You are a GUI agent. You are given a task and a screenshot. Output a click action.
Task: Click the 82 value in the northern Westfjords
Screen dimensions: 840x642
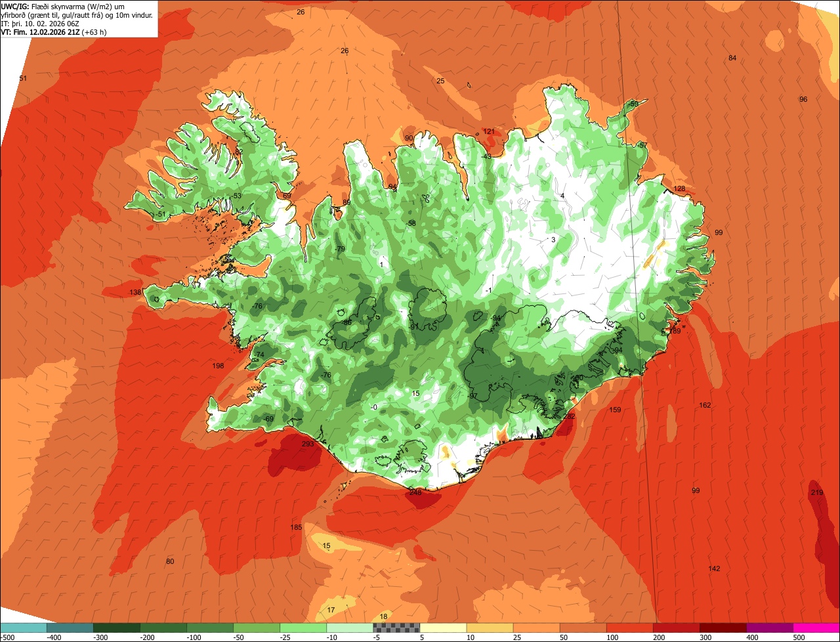coord(239,152)
